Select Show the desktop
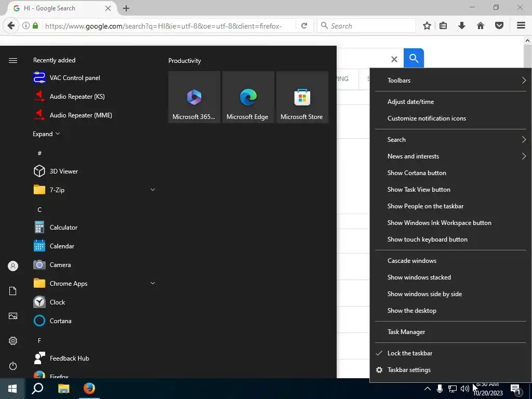 pos(450,311)
